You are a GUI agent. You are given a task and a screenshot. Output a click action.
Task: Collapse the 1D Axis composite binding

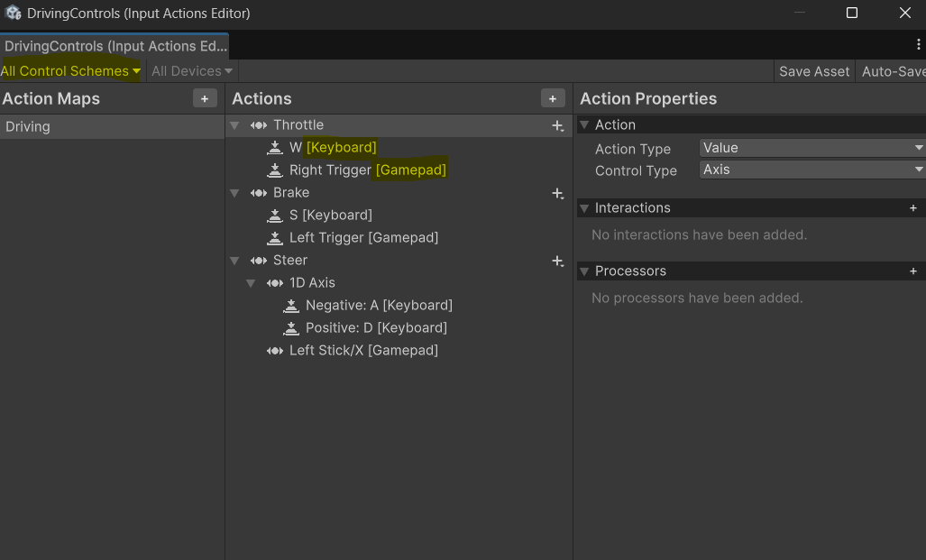pyautogui.click(x=252, y=283)
